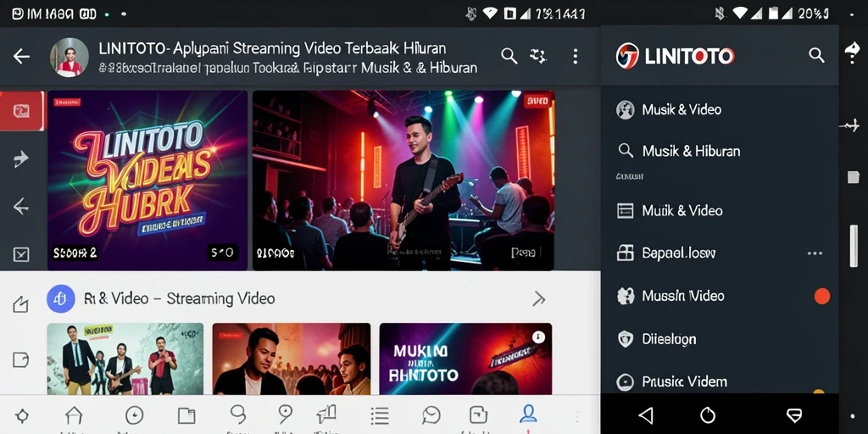Open the LINITOTO channel avatar
Image resolution: width=868 pixels, height=434 pixels.
coord(70,57)
